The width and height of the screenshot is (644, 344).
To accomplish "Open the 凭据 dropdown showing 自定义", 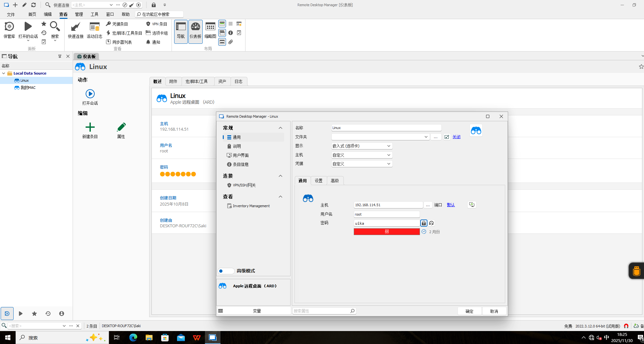I will [x=362, y=164].
